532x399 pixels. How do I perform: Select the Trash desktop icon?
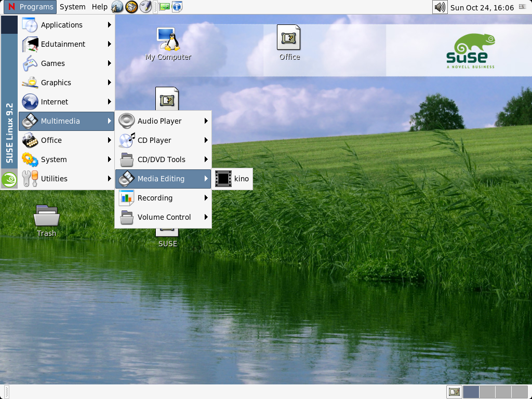pyautogui.click(x=46, y=220)
